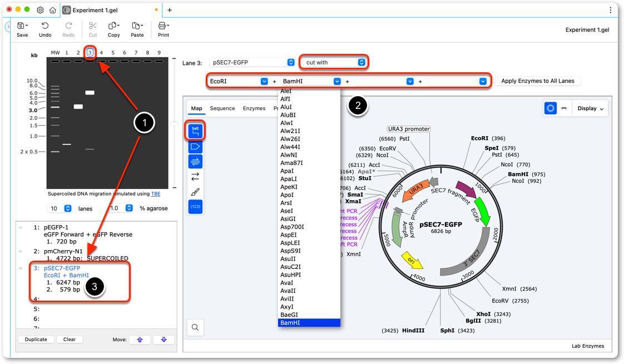The image size is (624, 364).
Task: Choose AluI in the enzyme list
Action: 309,107
